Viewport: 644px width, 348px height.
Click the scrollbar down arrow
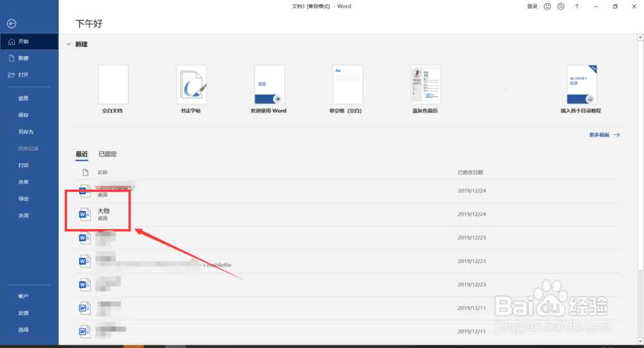click(x=640, y=341)
